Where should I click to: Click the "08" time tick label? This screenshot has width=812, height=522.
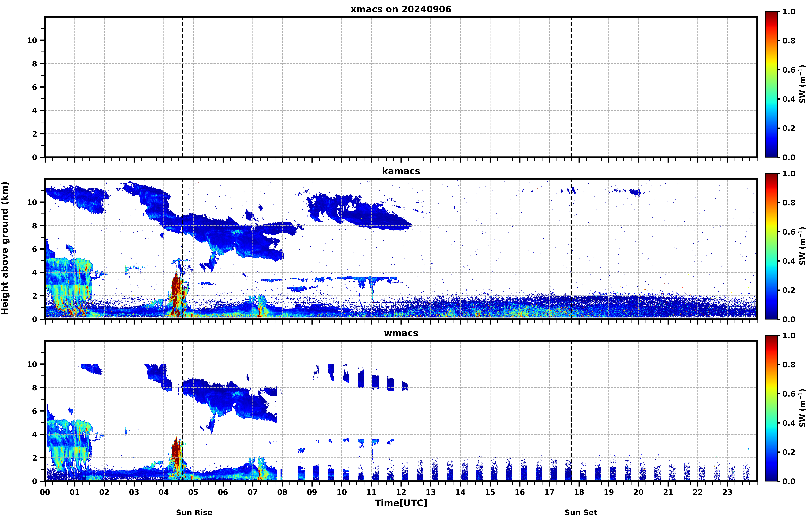click(x=282, y=492)
